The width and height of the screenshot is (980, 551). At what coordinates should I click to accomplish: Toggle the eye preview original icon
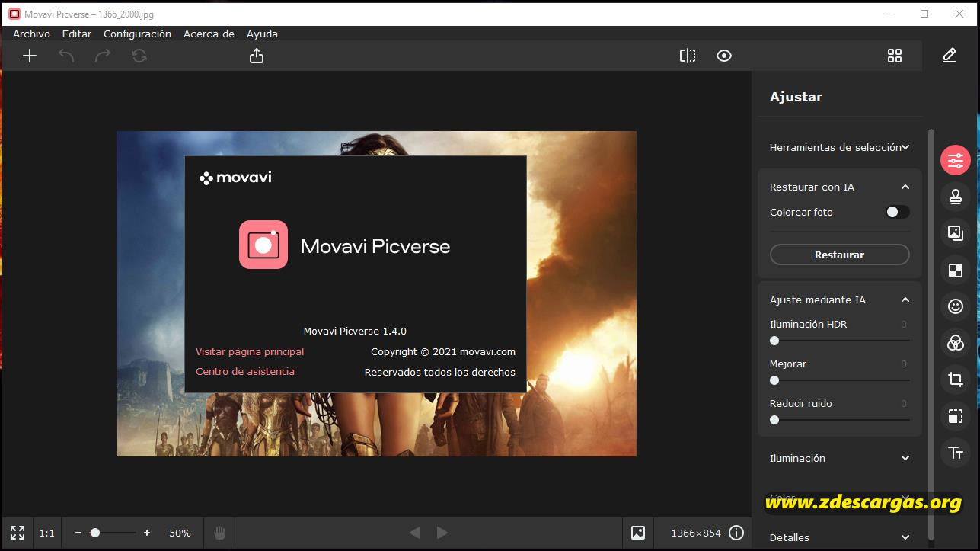pyautogui.click(x=724, y=56)
